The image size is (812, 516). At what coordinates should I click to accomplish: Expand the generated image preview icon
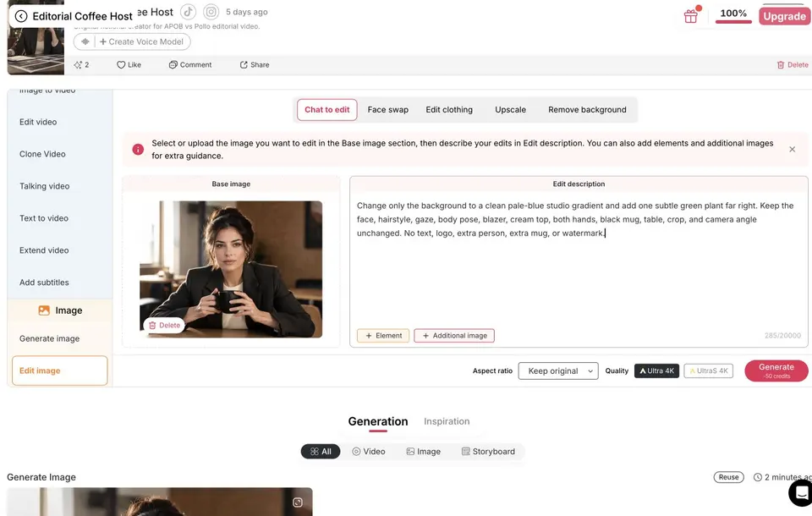tap(297, 502)
